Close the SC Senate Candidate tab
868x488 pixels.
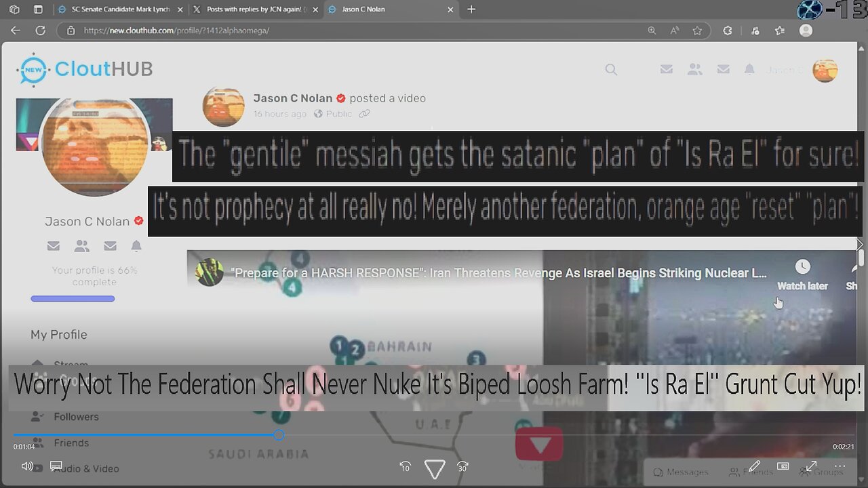pos(180,9)
